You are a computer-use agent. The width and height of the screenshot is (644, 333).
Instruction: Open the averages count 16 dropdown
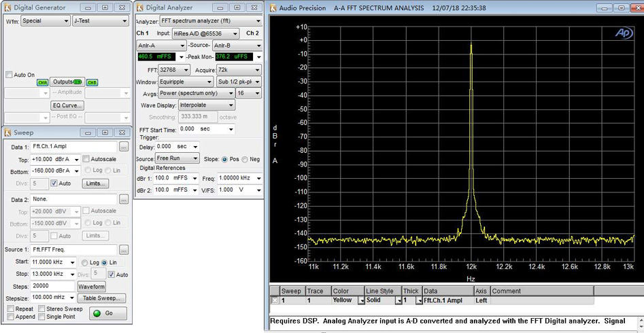(x=249, y=93)
